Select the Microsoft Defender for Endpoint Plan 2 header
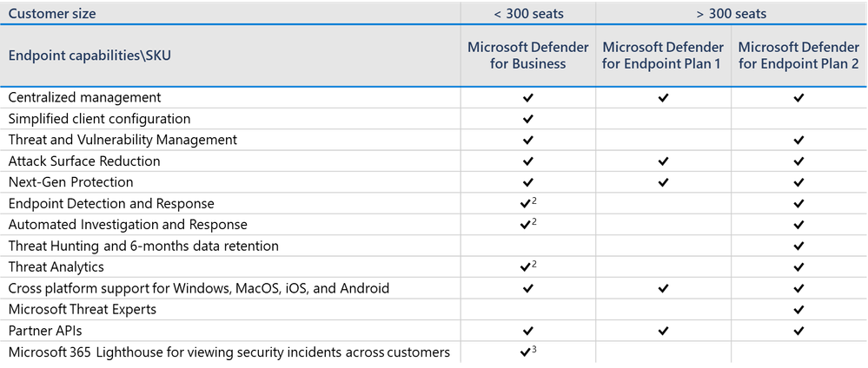This screenshot has height=368, width=868. coord(798,56)
